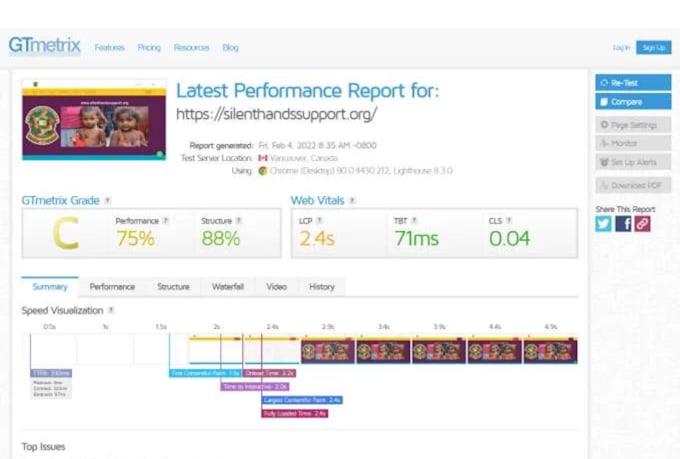This screenshot has height=459, width=680.
Task: Open the Video tab
Action: 277,287
